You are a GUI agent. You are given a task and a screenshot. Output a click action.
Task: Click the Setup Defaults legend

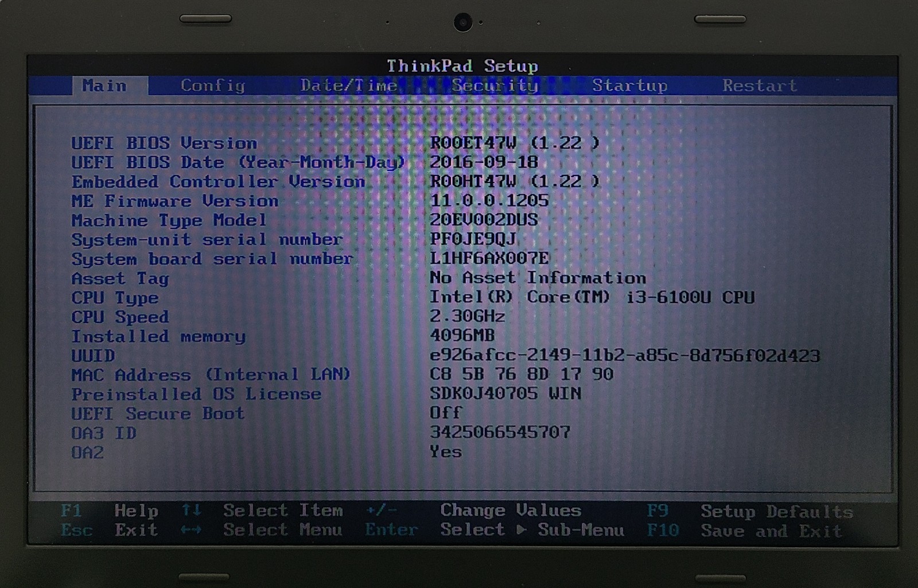(777, 512)
